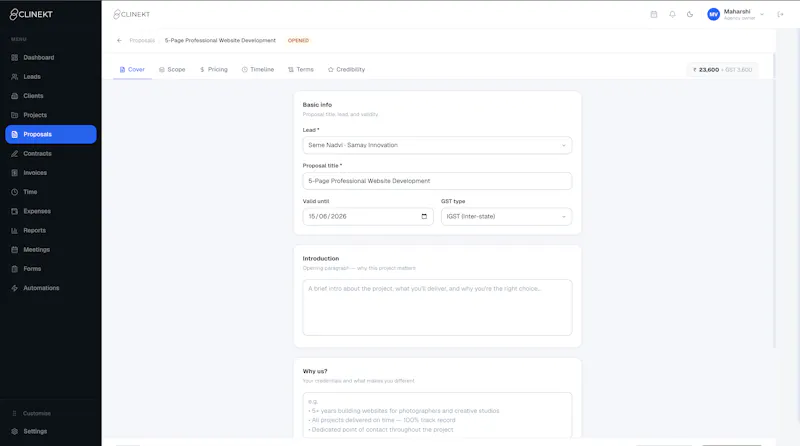Open the Settings gear icon

14,431
